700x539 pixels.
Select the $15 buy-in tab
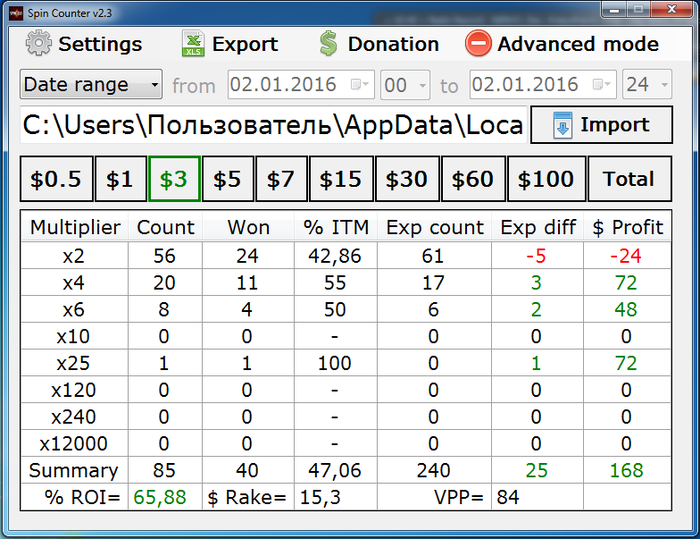(x=341, y=179)
